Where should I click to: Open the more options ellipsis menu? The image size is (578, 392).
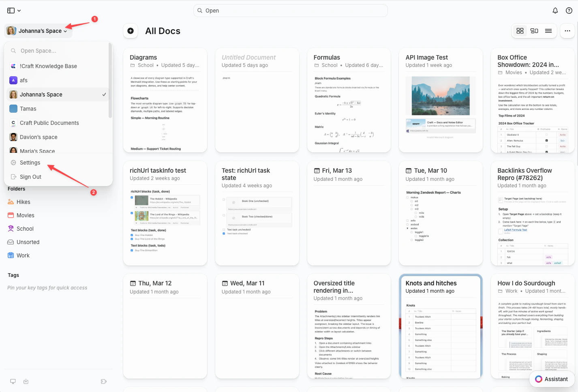click(x=567, y=31)
